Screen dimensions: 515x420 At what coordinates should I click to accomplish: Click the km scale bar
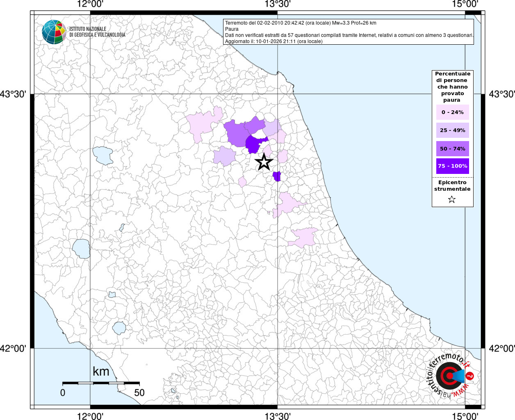click(101, 383)
